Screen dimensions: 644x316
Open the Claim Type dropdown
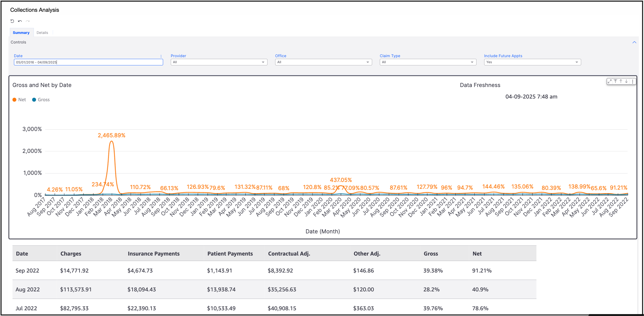click(428, 62)
